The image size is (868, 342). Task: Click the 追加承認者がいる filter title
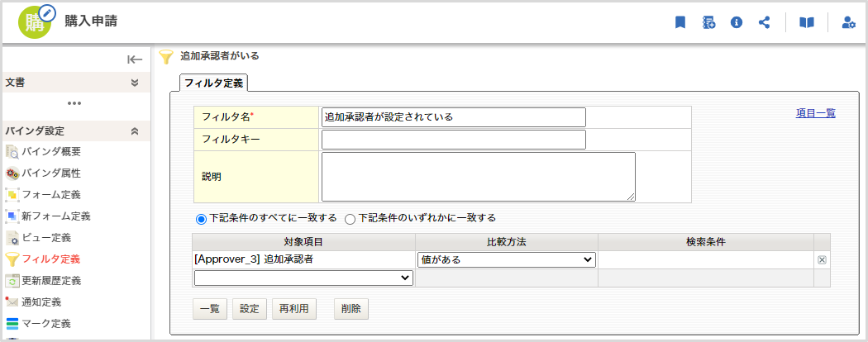click(x=220, y=56)
